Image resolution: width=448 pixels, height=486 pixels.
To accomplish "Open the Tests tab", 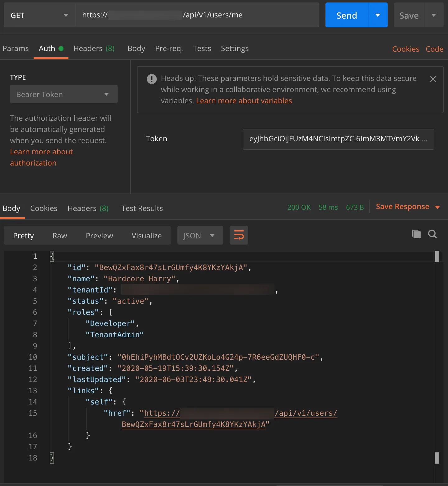I will pyautogui.click(x=202, y=49).
